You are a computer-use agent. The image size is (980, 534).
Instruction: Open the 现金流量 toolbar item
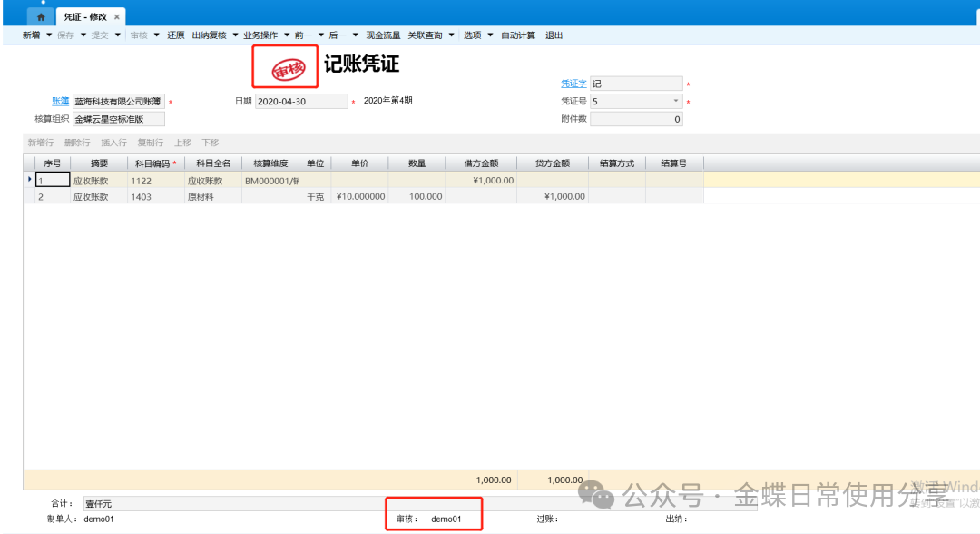pyautogui.click(x=383, y=35)
